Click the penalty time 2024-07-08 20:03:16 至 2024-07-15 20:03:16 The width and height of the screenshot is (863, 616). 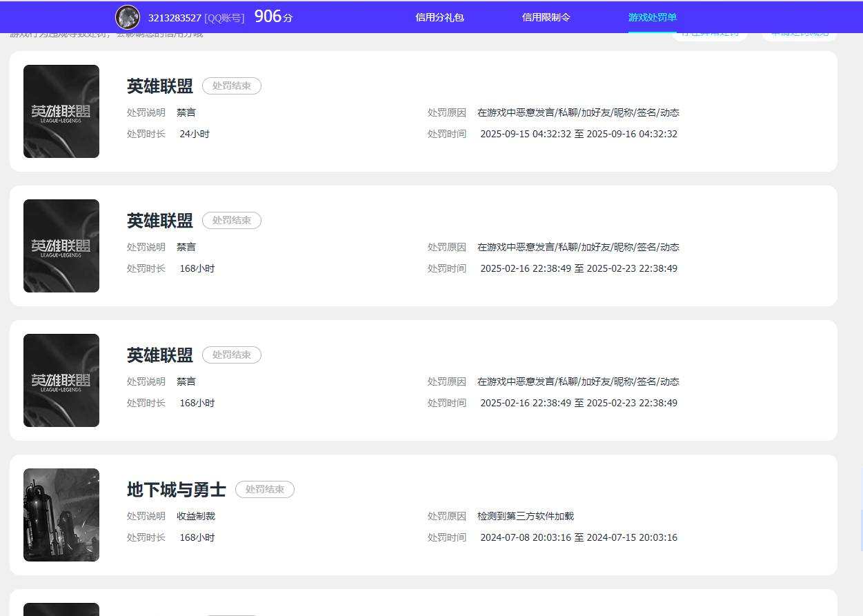click(579, 537)
